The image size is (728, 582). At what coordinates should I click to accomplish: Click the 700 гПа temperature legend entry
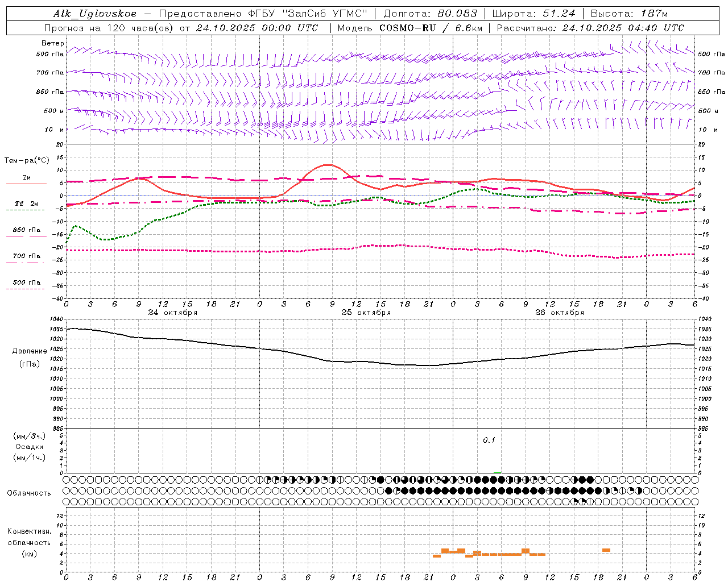(x=27, y=256)
